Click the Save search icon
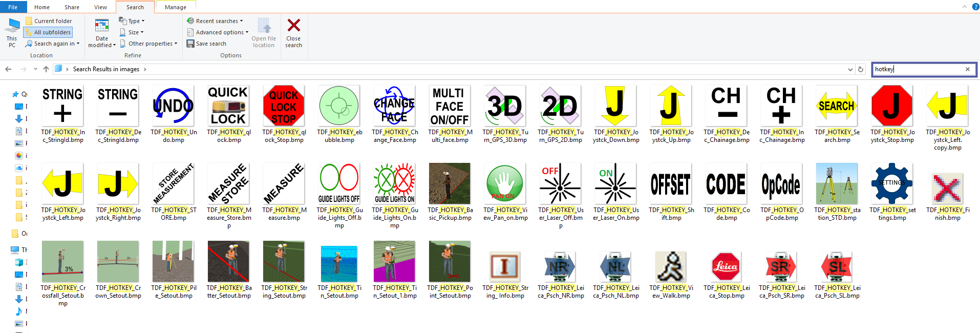 click(x=190, y=44)
